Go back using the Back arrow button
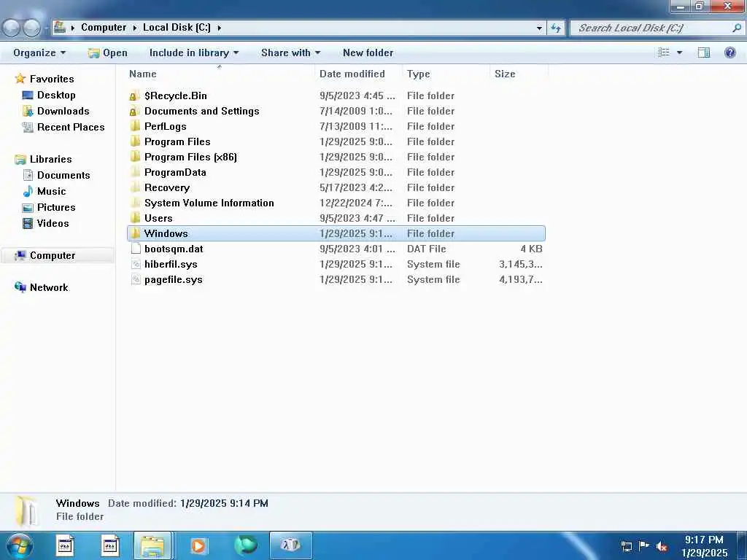 pos(12,28)
